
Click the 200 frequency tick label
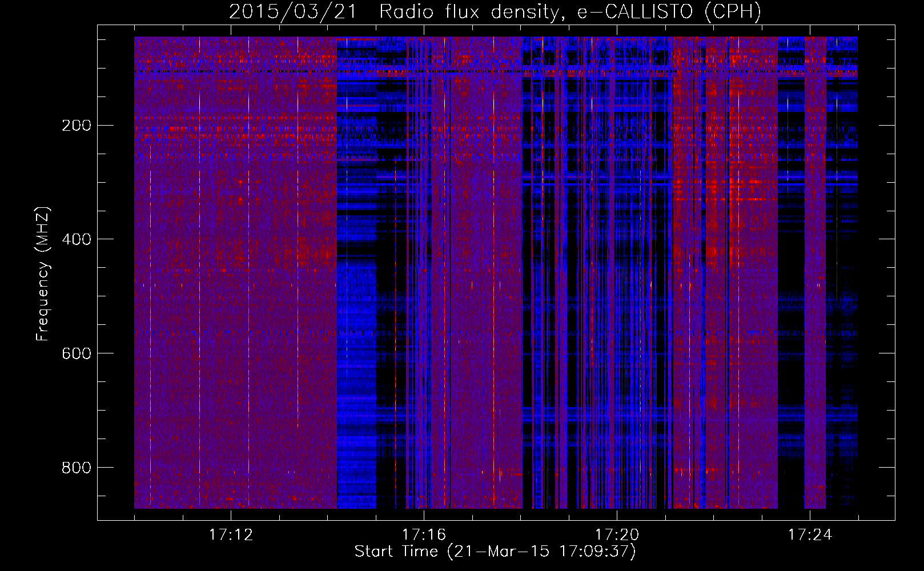point(76,125)
